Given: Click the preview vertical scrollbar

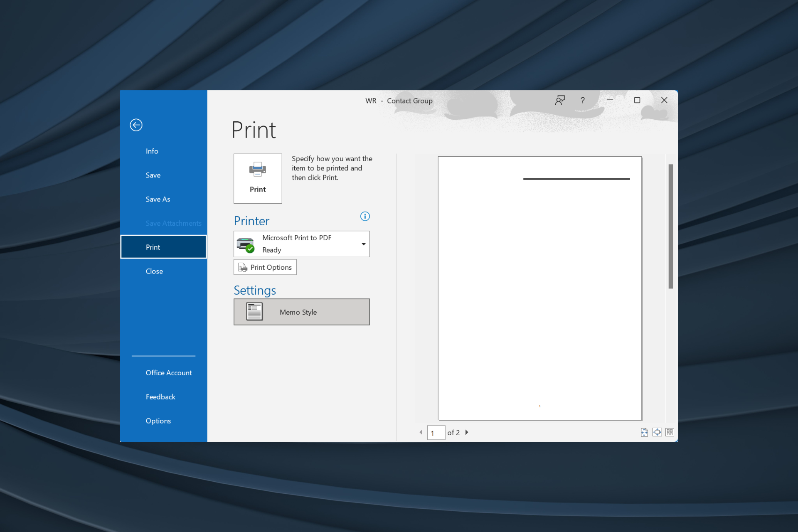Looking at the screenshot, I should [x=670, y=227].
